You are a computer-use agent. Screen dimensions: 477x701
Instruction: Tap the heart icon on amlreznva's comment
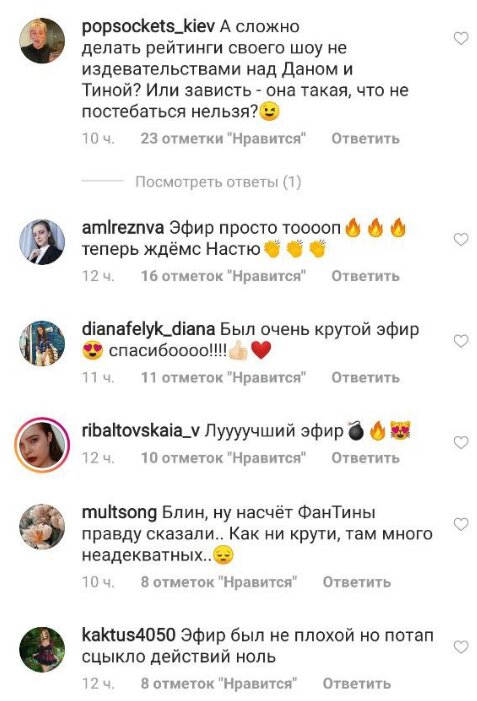click(x=460, y=240)
